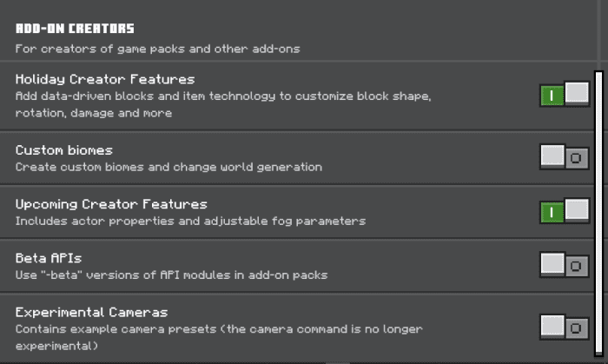Click the O off-indicator of the Experimental Cameras switch
Screen dimensions: 608x364
coord(576,328)
